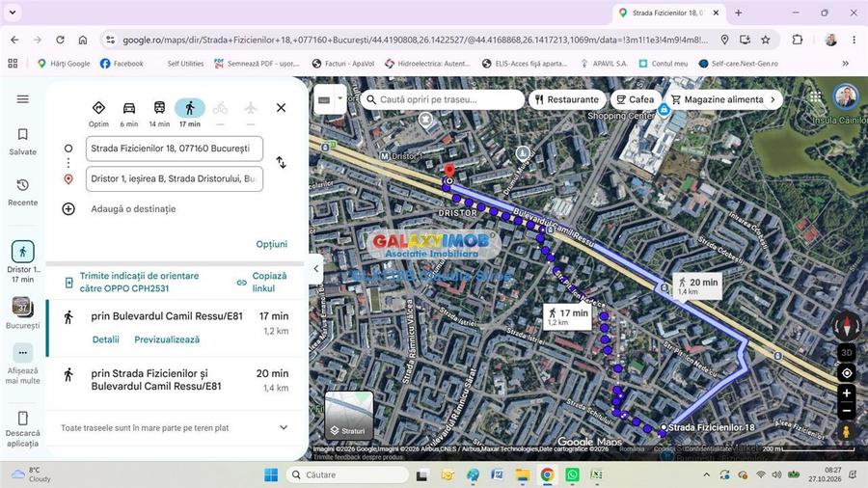Swap start and destination points
This screenshot has height=488, width=868.
[x=282, y=162]
